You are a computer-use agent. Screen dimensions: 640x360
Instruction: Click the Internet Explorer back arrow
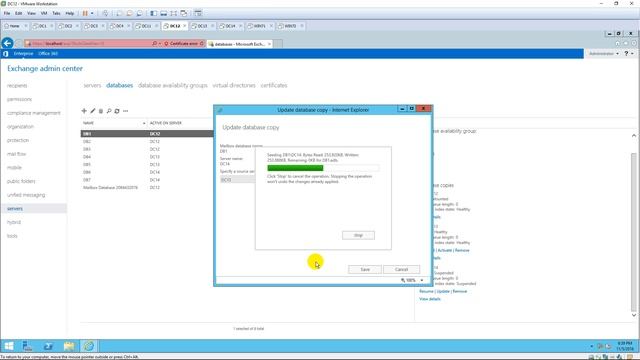tap(7, 43)
